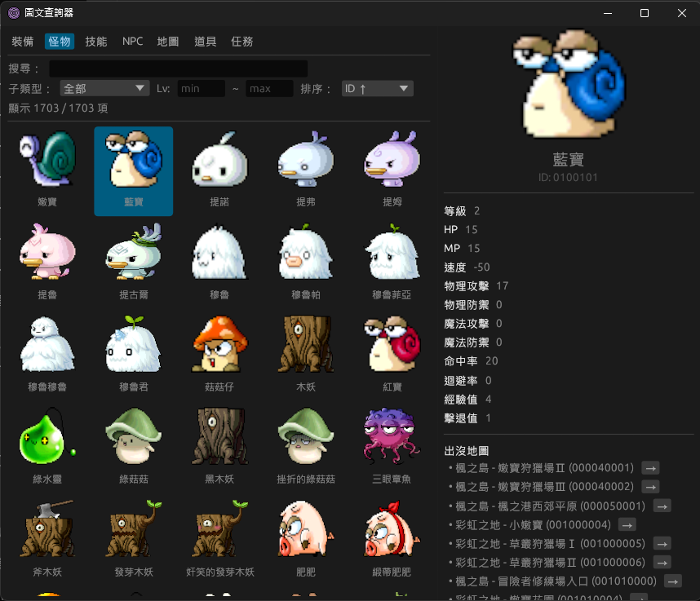
Task: Click the Lv max input field
Action: tap(269, 88)
